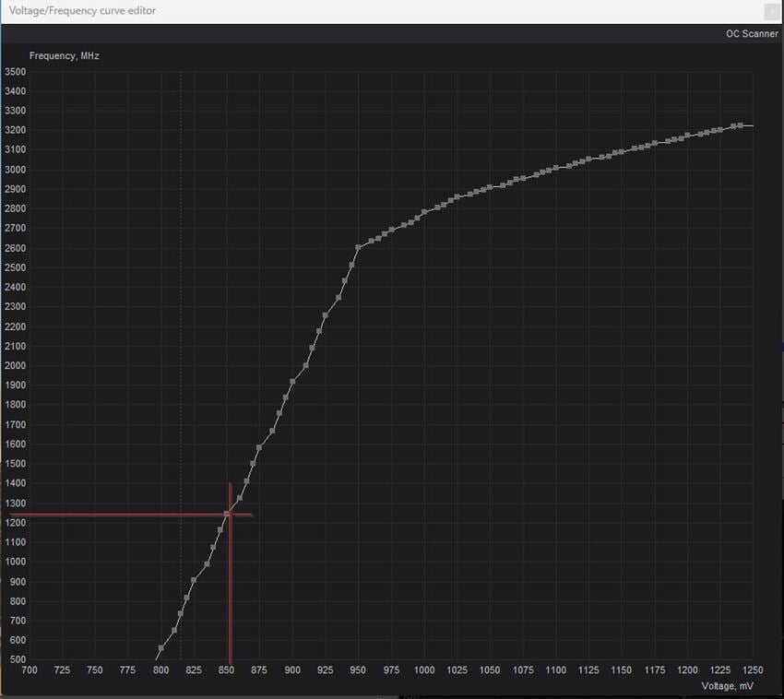Click the curve point at 875 mV
This screenshot has height=699, width=784.
259,448
